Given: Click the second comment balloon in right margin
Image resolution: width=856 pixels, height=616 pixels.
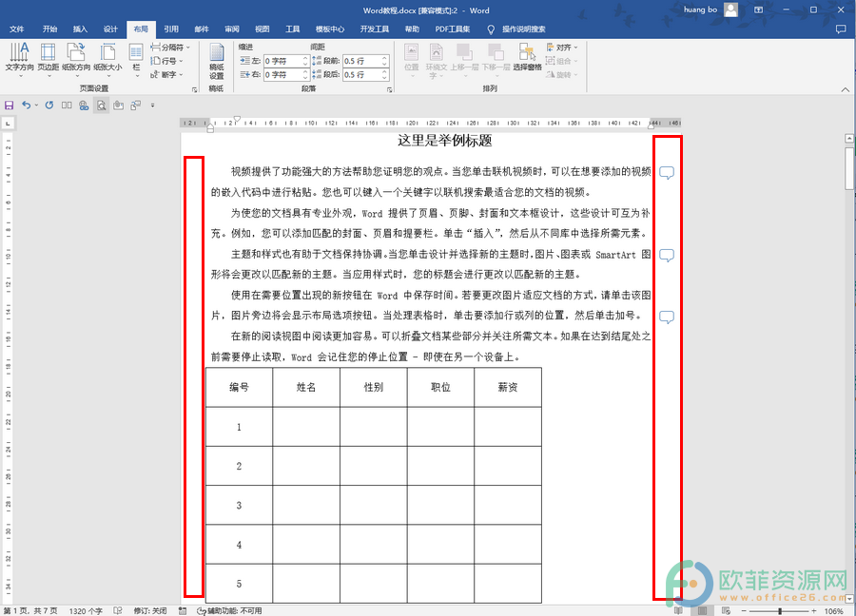Looking at the screenshot, I should pyautogui.click(x=667, y=256).
